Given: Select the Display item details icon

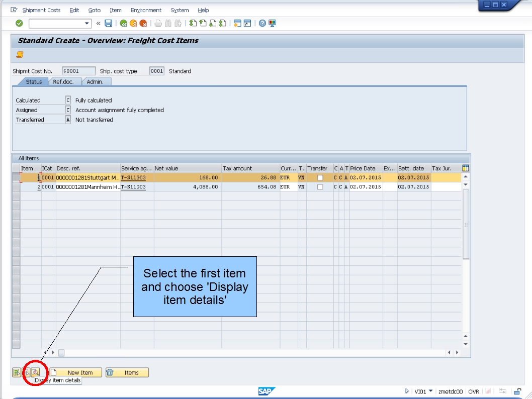Looking at the screenshot, I should click(35, 373).
